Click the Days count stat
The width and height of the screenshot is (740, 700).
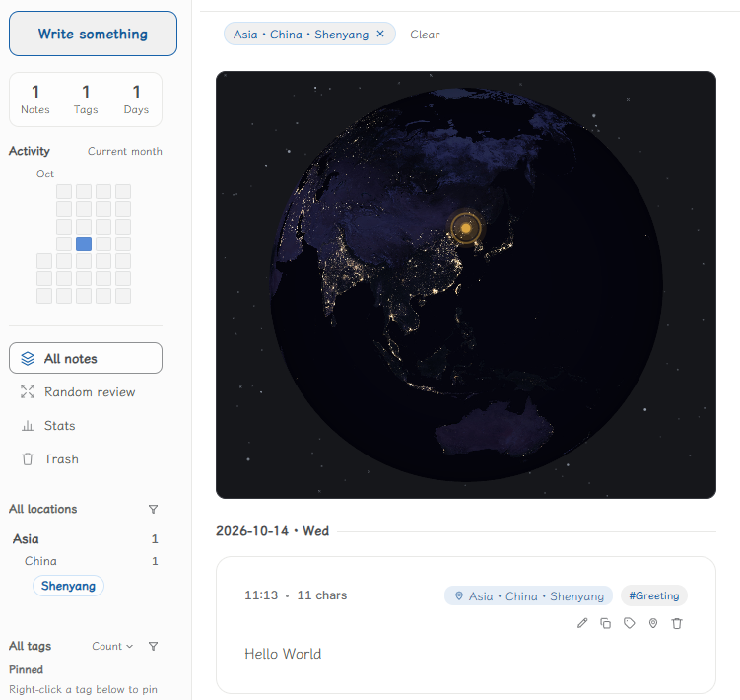point(136,100)
